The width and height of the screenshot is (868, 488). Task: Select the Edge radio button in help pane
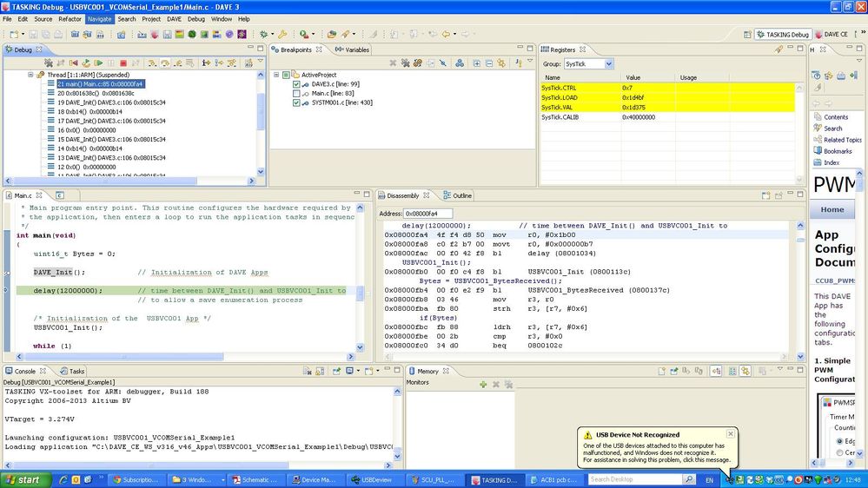pyautogui.click(x=840, y=441)
